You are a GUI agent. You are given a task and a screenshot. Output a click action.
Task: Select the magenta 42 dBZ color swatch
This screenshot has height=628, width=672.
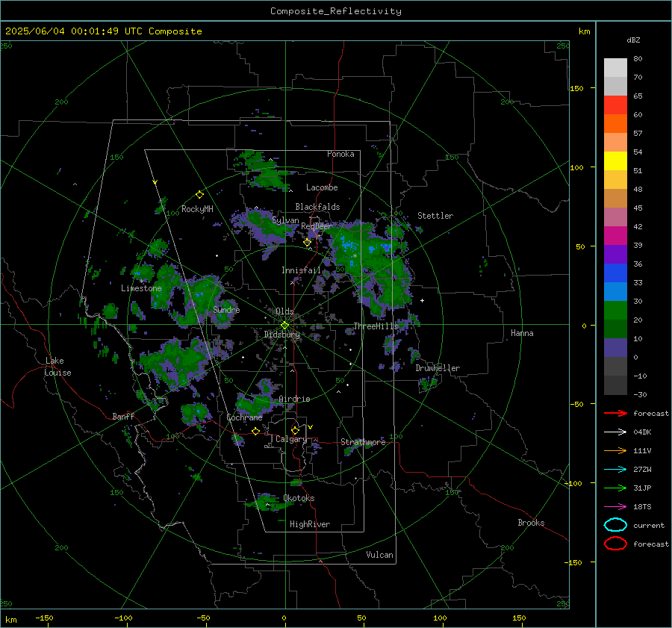coord(615,235)
